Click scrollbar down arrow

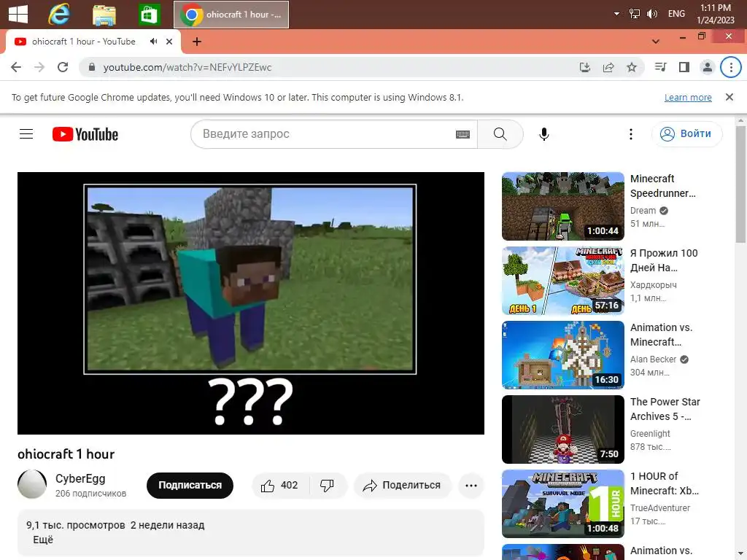pos(741,555)
